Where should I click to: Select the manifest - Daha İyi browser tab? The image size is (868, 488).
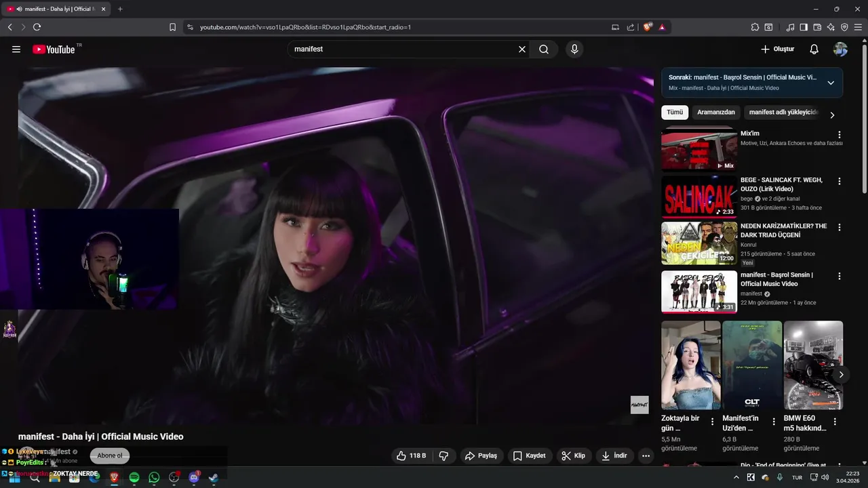57,9
